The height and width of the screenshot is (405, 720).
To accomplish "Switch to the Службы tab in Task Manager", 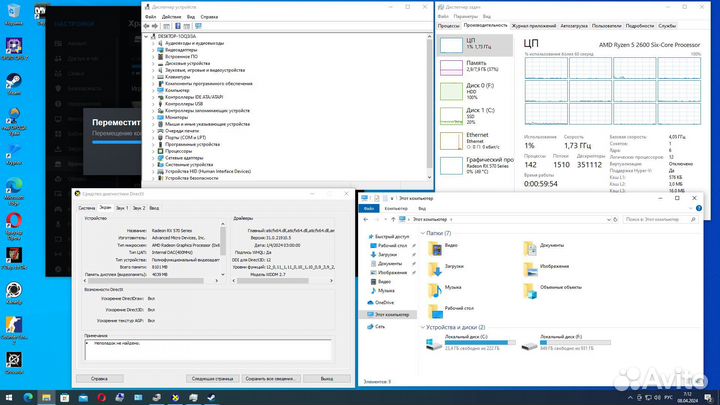I will 667,26.
